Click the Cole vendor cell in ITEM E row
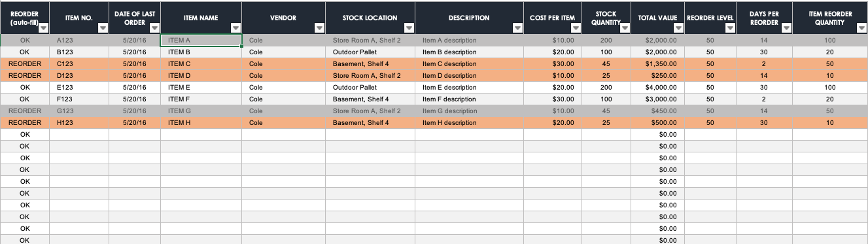The width and height of the screenshot is (868, 244). [284, 87]
